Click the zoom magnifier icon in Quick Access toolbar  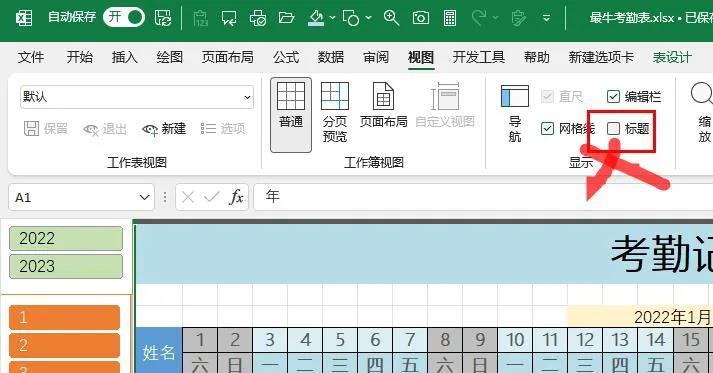click(x=391, y=18)
